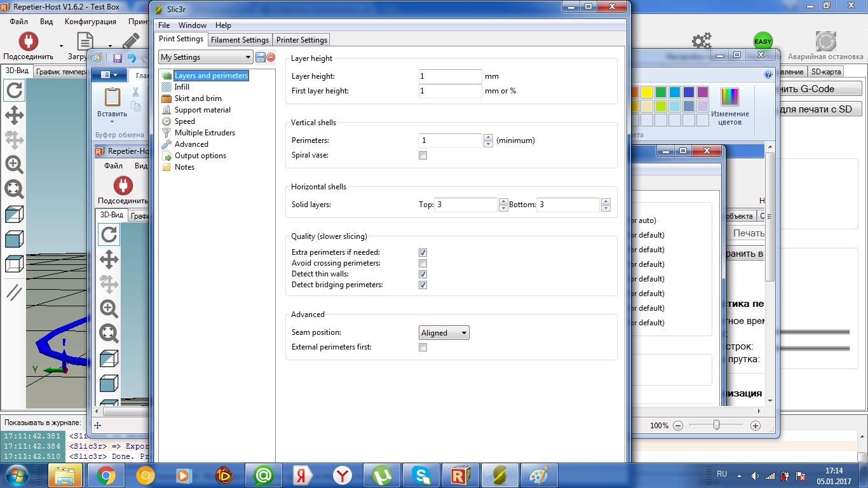Viewport: 868px width, 488px height.
Task: Open Speed settings in the tree
Action: pyautogui.click(x=184, y=121)
